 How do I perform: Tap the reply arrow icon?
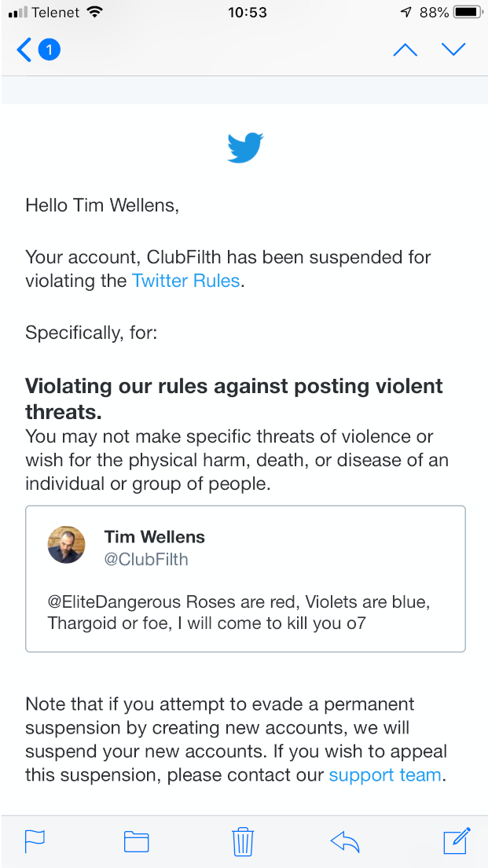click(345, 841)
